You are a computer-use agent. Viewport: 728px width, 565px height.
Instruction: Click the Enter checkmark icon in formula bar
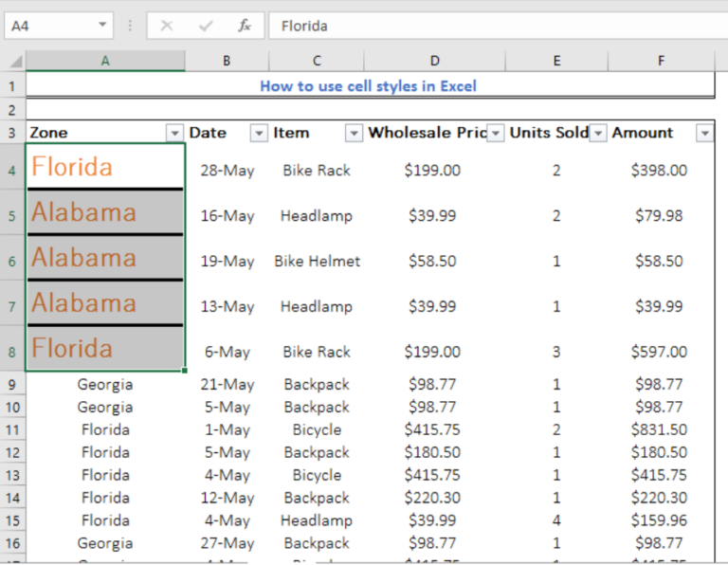[x=206, y=26]
